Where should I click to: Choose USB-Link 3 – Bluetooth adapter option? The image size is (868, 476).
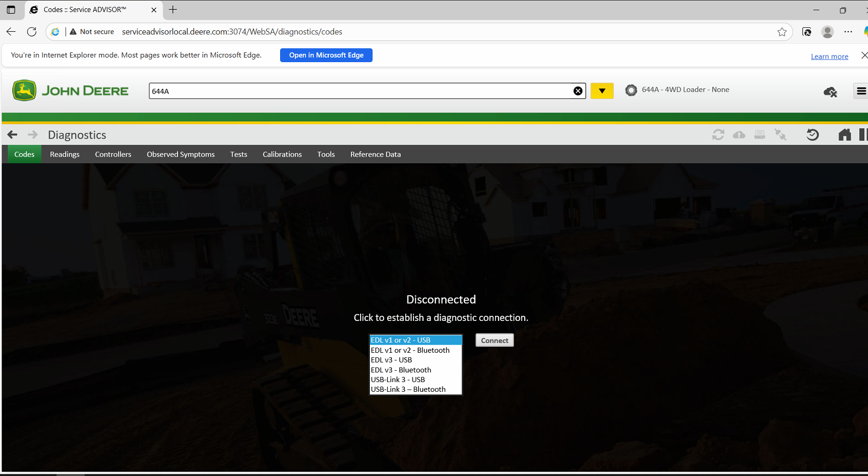408,389
